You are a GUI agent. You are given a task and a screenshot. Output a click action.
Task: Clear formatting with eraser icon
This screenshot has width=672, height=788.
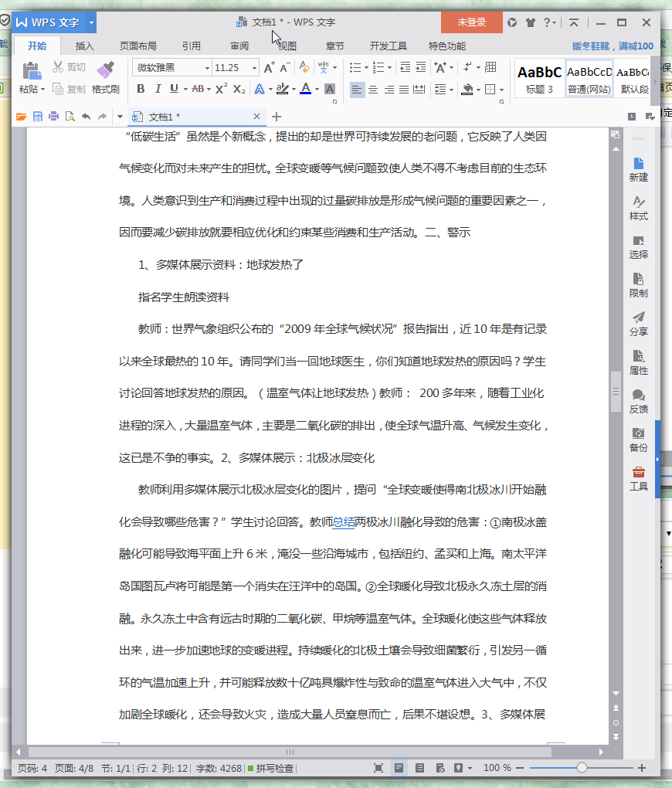point(304,67)
